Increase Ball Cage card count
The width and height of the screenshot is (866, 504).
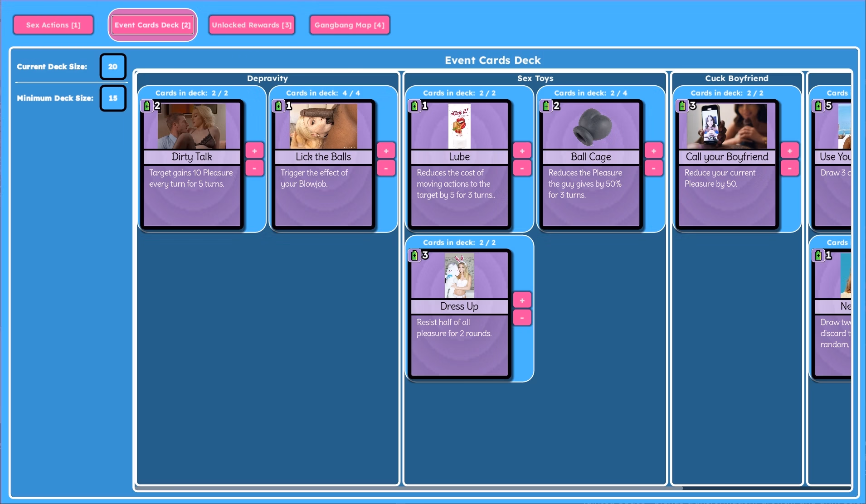coord(653,151)
